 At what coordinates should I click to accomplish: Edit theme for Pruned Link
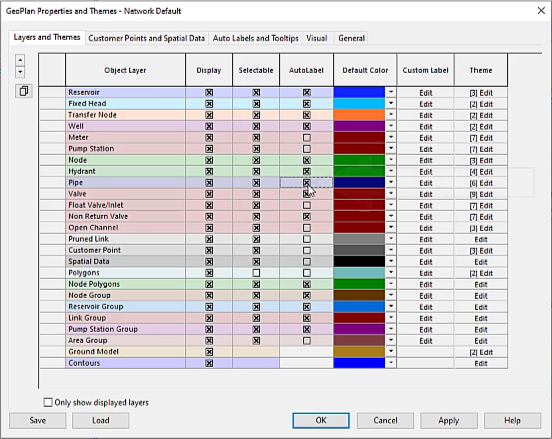click(x=481, y=239)
